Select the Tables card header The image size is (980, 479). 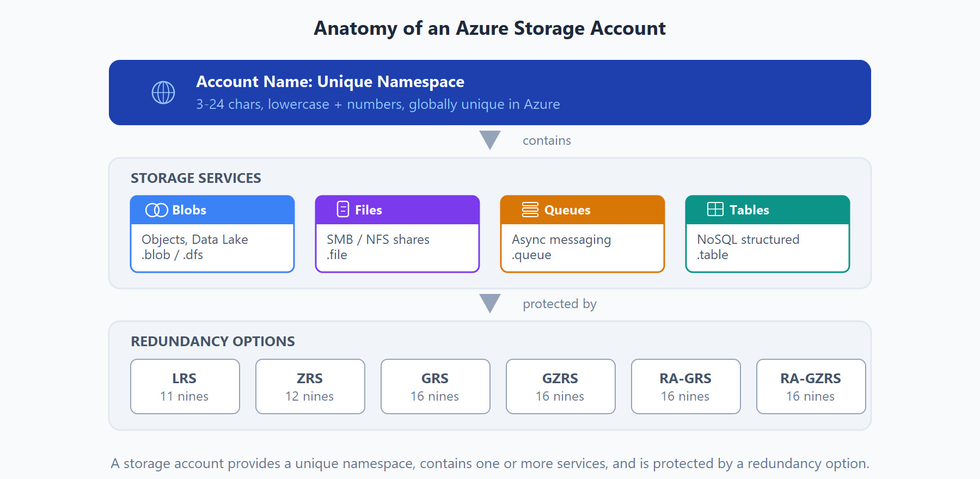tap(768, 210)
